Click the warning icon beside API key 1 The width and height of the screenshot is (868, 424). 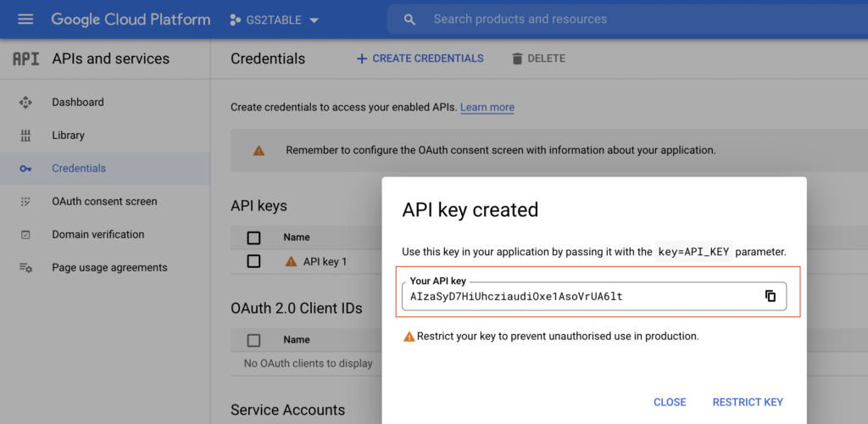[x=292, y=261]
